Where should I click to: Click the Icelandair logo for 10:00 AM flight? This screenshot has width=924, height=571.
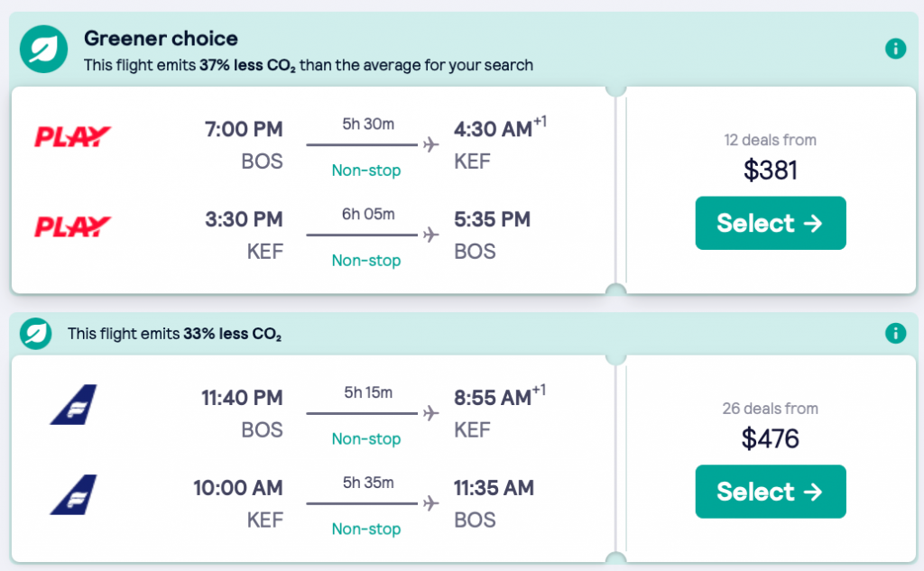tap(73, 494)
